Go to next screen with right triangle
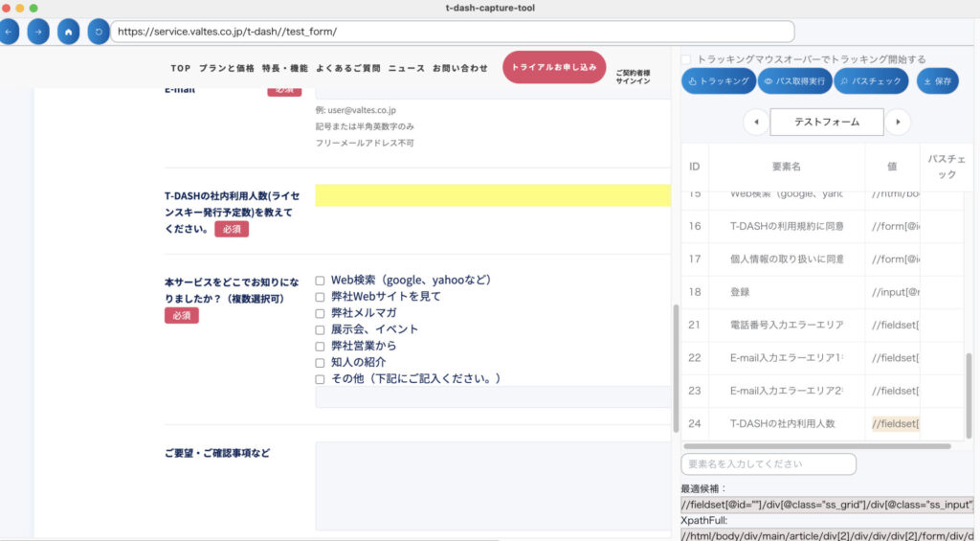Image resolution: width=980 pixels, height=541 pixels. click(x=897, y=123)
